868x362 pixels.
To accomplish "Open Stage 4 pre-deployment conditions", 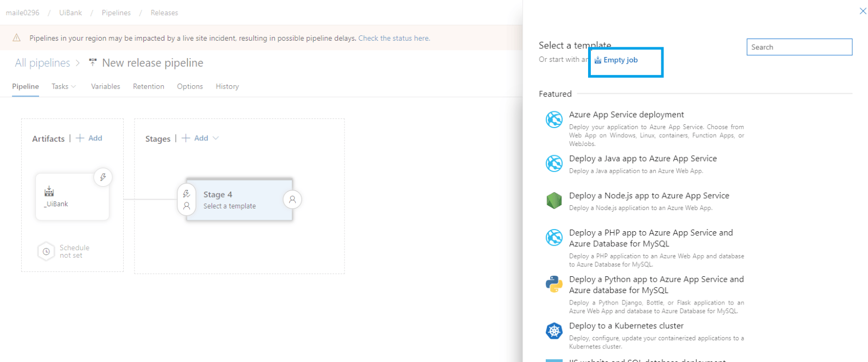I will coord(186,200).
